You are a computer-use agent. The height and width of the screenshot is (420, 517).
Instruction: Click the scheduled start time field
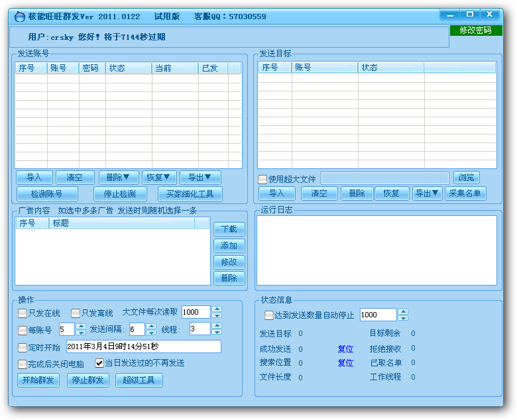coord(144,346)
